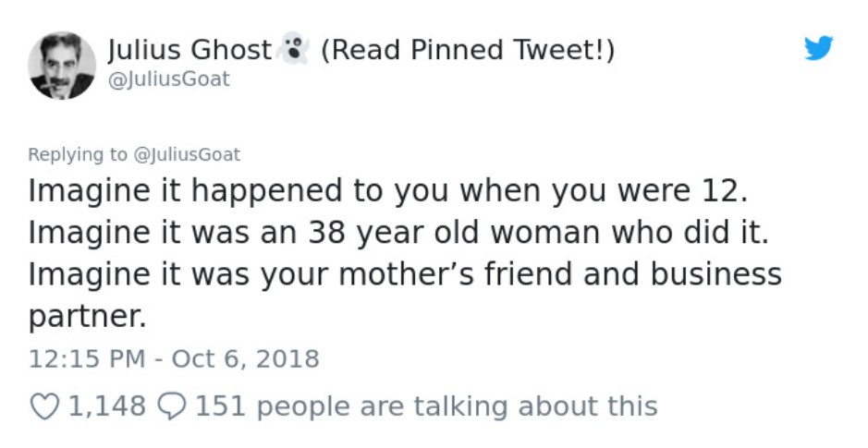Open "people are talking about this" link
868x448 pixels.
[458, 407]
